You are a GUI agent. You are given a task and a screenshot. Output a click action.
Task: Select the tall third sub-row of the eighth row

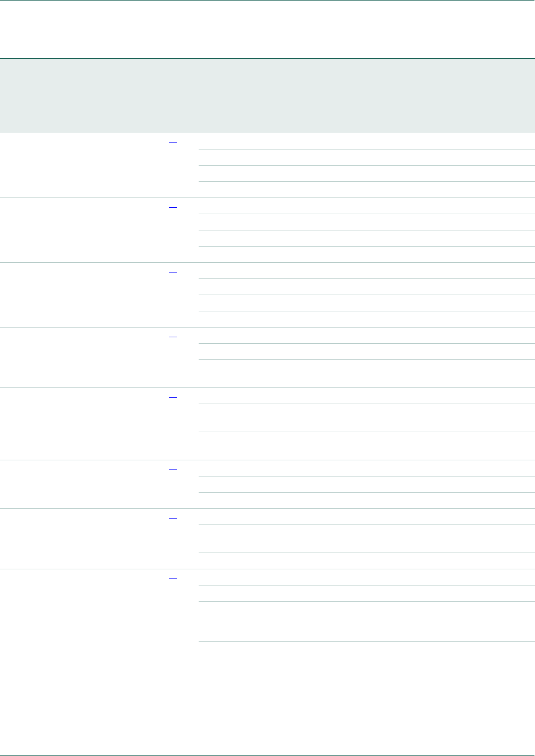pyautogui.click(x=367, y=621)
